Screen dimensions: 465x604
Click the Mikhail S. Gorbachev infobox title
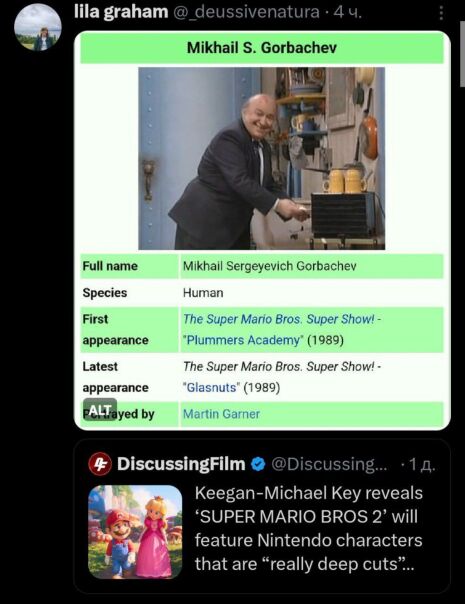[262, 48]
